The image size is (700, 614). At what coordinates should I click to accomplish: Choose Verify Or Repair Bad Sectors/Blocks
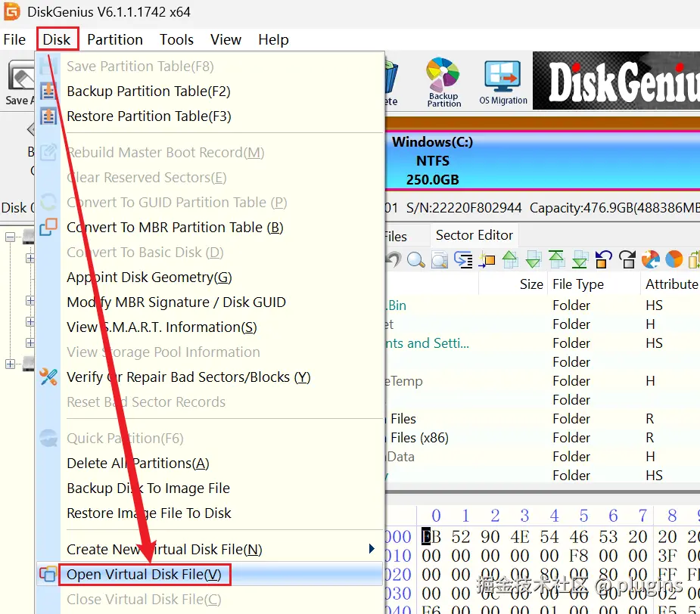(210, 377)
